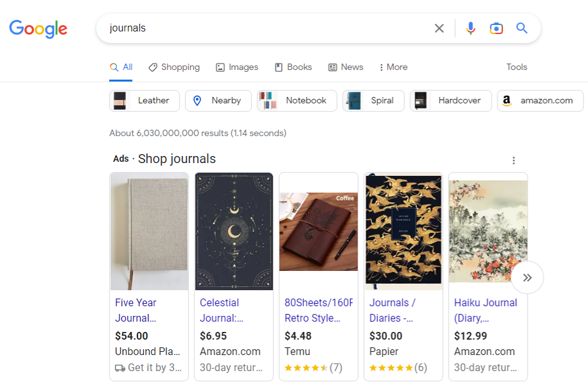Viewport: 588px width, 391px height.
Task: Clear the search box text
Action: [x=439, y=28]
